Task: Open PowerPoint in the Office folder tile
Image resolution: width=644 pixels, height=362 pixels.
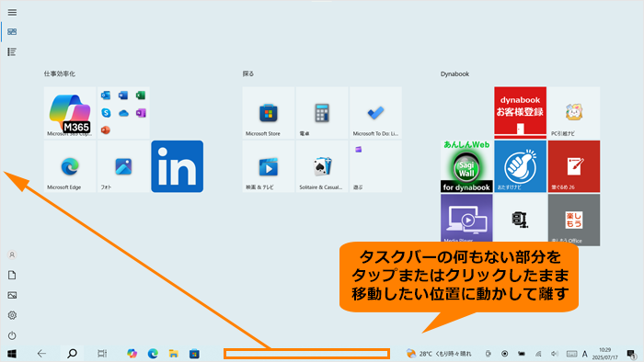Action: point(106,130)
